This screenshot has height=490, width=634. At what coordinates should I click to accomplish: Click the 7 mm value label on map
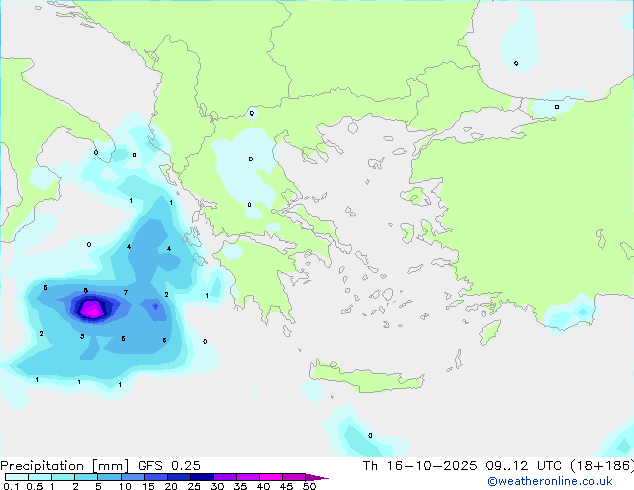pyautogui.click(x=126, y=292)
